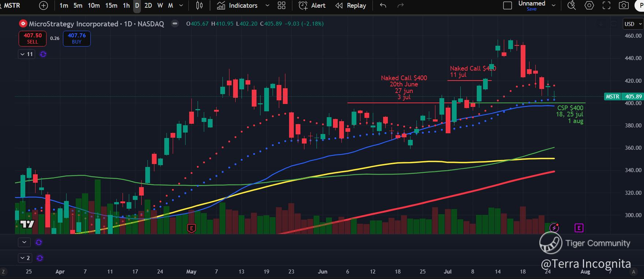Click the 460.00 price scale label
644x279 pixels.
633,36
